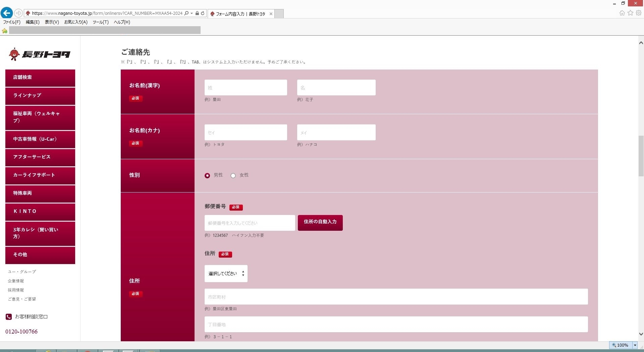Screen dimensions: 644x352
Task: Open the ご意見・ご要望 link
Action: [x=22, y=299]
